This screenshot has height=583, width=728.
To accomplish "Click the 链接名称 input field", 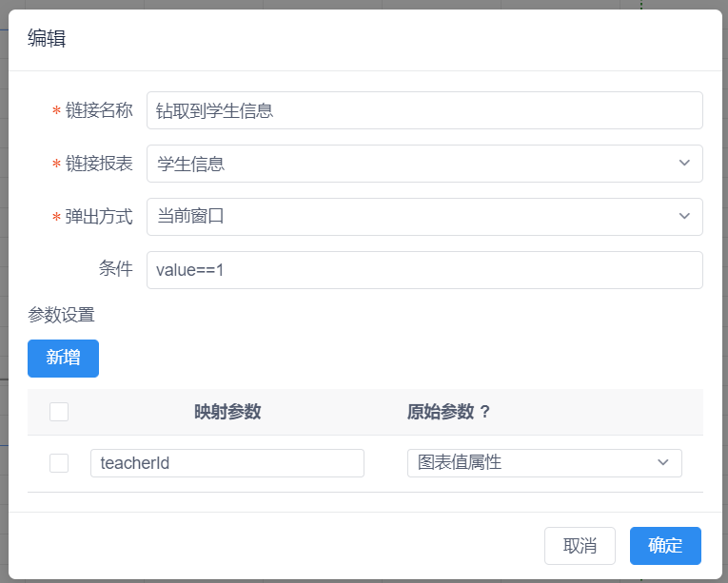I will (x=424, y=110).
